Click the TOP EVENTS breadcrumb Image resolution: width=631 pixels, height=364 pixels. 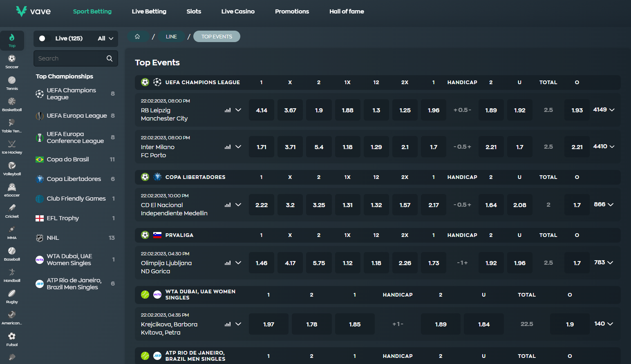click(217, 36)
